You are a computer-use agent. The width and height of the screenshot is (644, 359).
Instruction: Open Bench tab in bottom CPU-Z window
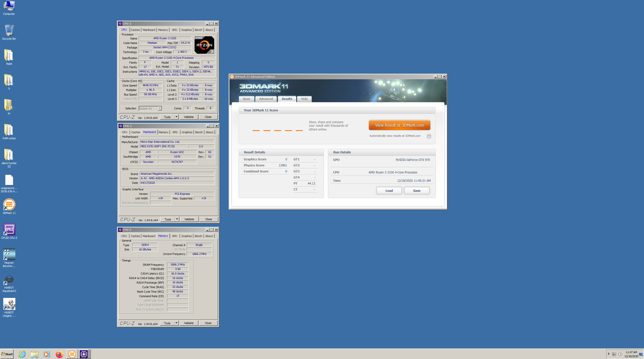pyautogui.click(x=198, y=236)
